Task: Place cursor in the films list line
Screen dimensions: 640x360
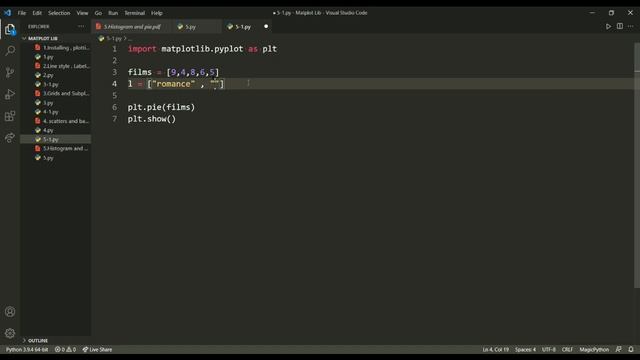Action: (x=173, y=72)
